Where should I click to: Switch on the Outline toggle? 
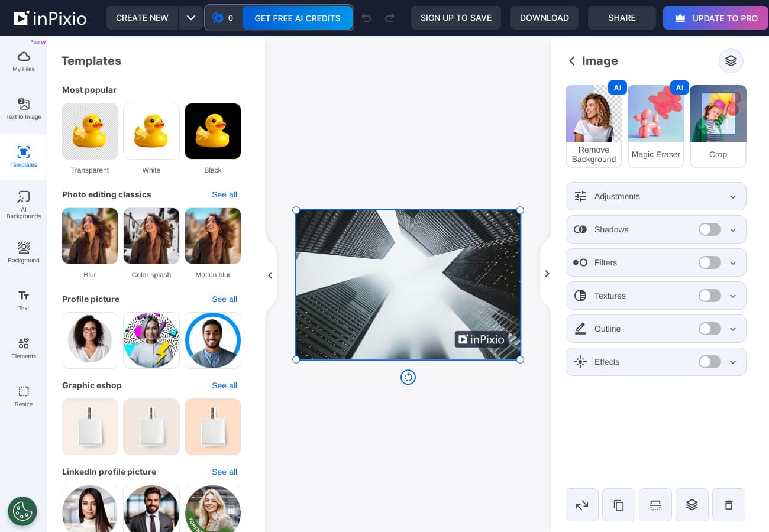tap(709, 329)
